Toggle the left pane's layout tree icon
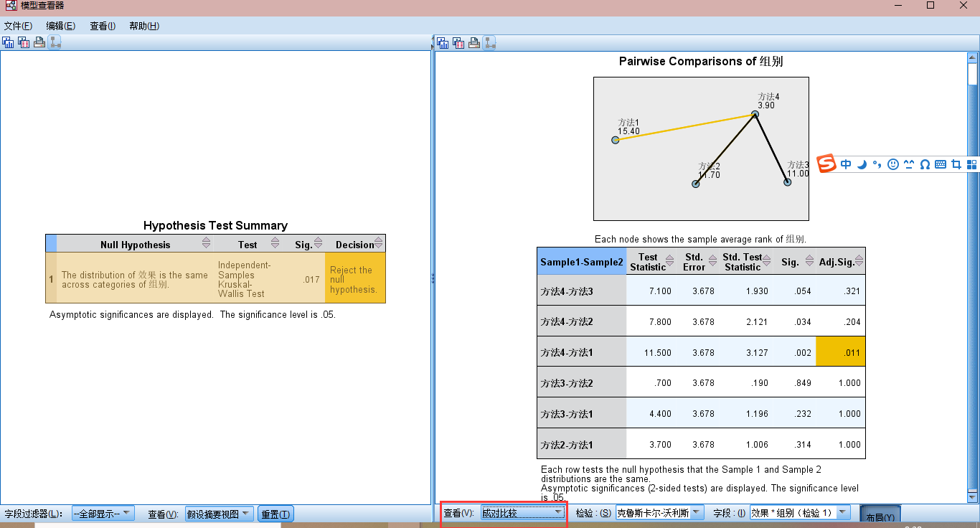The image size is (980, 528). coord(55,43)
